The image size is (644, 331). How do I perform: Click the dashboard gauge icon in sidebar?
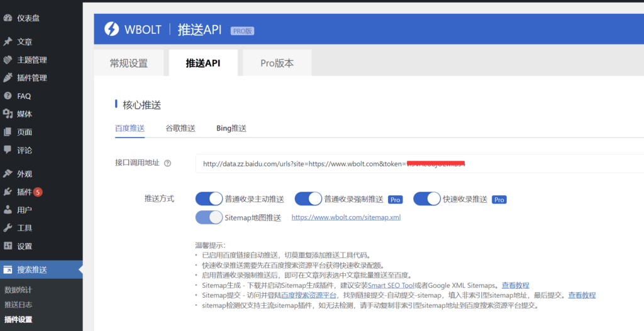point(8,18)
